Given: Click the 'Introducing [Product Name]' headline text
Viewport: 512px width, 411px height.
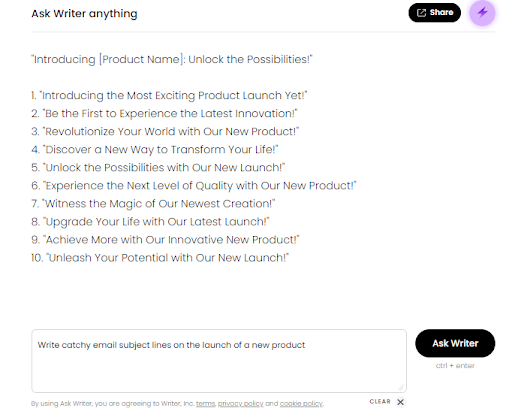Looking at the screenshot, I should tap(172, 59).
